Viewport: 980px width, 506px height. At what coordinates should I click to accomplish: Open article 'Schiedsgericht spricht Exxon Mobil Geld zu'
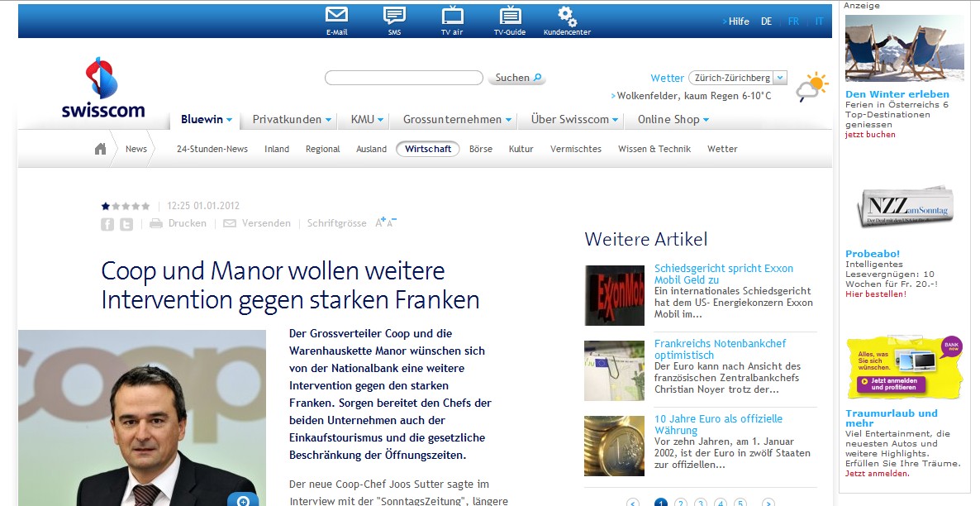click(x=724, y=274)
